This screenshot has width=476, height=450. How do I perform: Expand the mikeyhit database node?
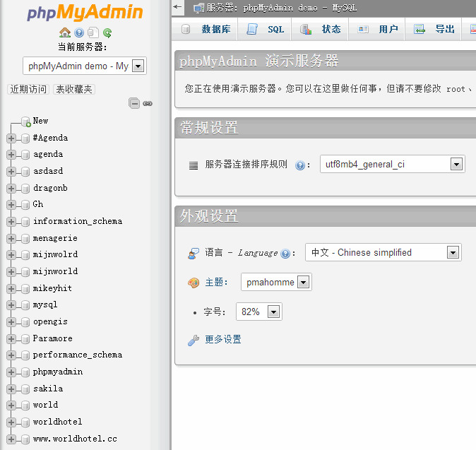pos(11,288)
